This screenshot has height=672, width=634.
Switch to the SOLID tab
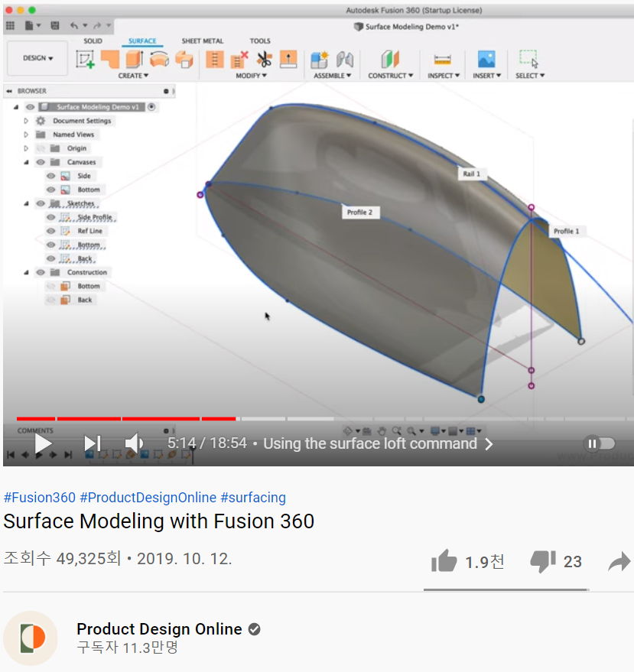(93, 41)
